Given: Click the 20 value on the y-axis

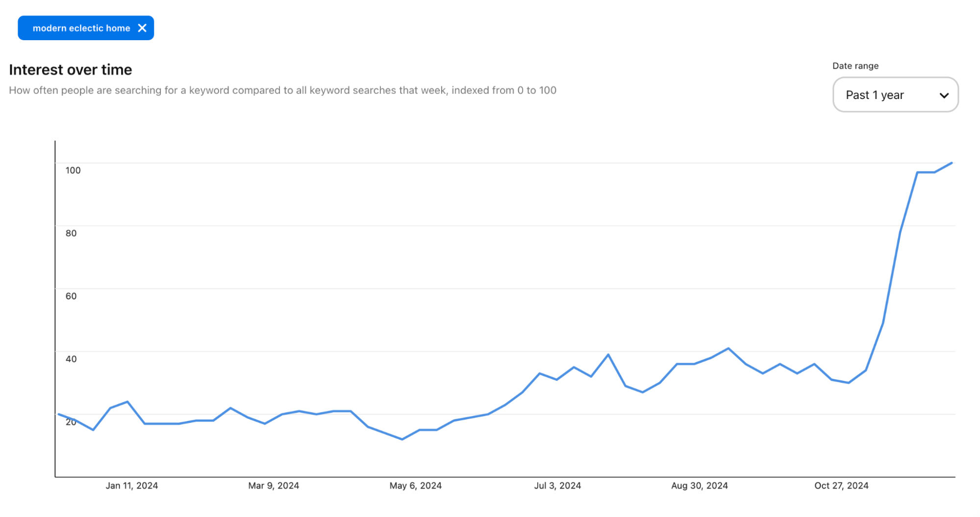Looking at the screenshot, I should [x=71, y=422].
